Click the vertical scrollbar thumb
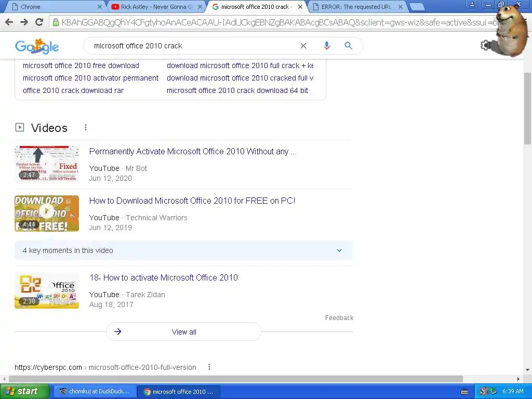The height and width of the screenshot is (399, 532). pos(528,109)
